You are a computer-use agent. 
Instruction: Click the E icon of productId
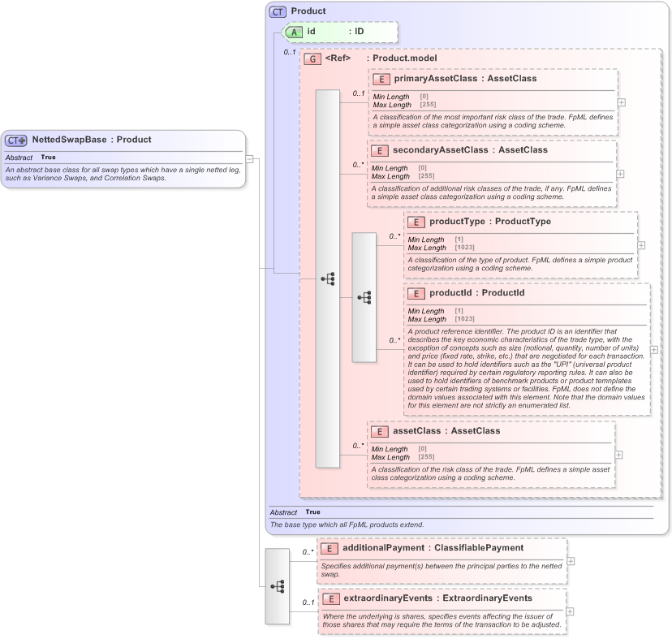(416, 294)
